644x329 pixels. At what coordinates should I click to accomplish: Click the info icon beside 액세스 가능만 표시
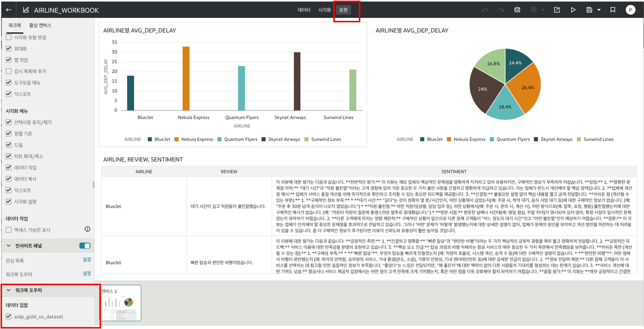(87, 229)
